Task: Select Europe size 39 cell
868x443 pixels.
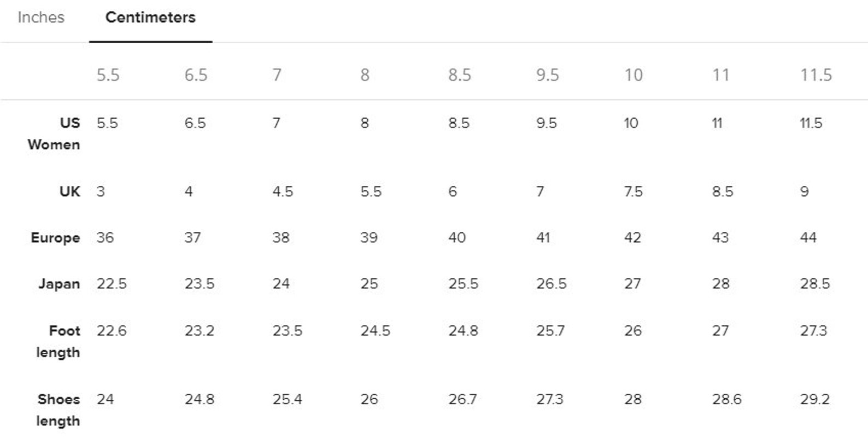Action: click(x=369, y=237)
